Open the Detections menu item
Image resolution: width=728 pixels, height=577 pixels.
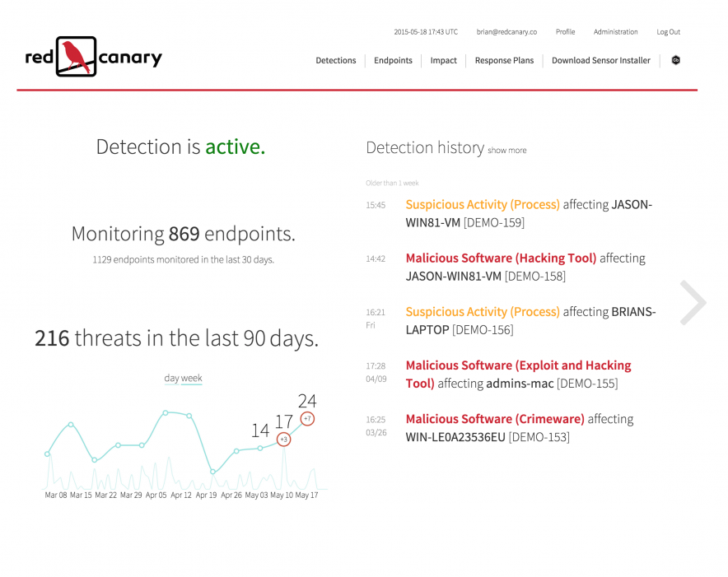[336, 60]
